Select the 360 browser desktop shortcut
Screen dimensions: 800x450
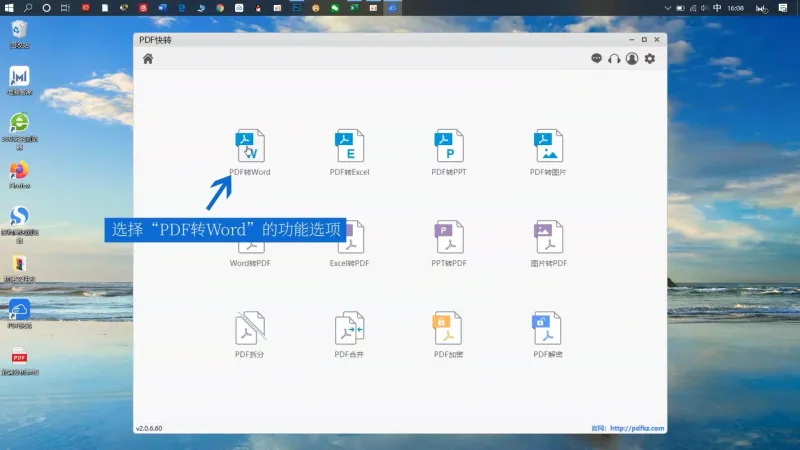[x=19, y=131]
